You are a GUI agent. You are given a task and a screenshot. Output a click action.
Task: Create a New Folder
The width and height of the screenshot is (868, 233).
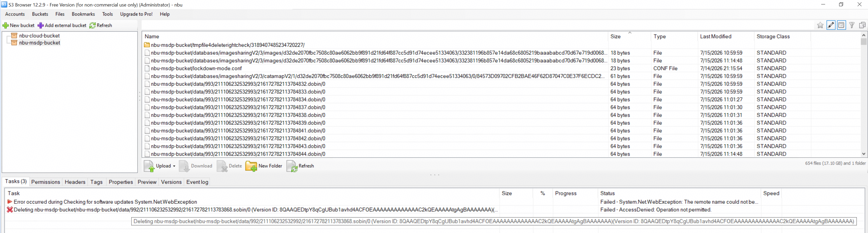pyautogui.click(x=264, y=166)
